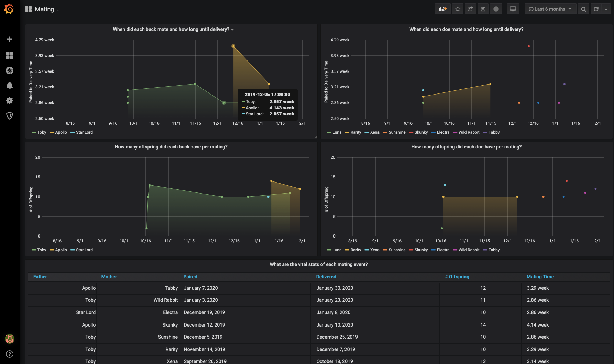Open the Server Admin shield icon

click(10, 116)
